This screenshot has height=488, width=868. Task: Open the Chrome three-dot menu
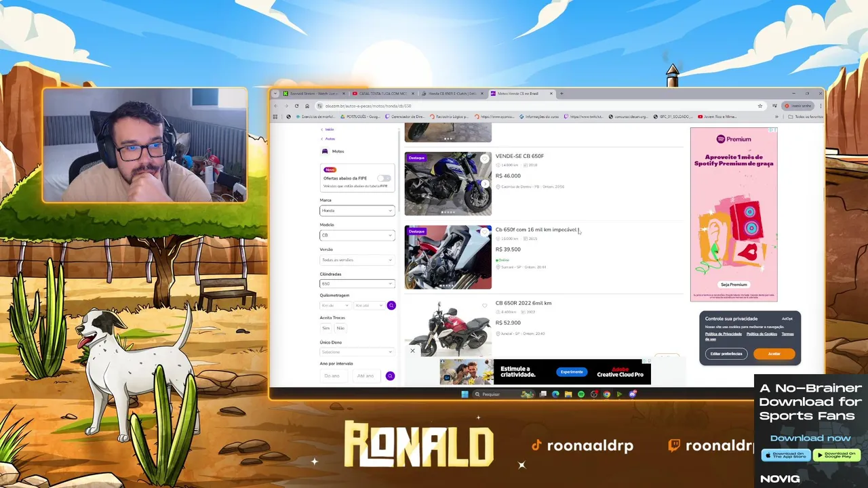pos(821,106)
